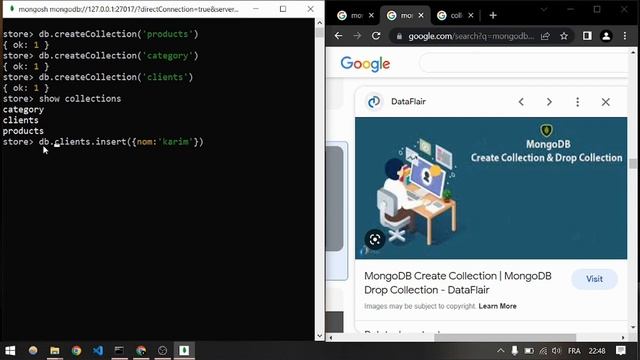Click the Chrome address bar URL
Viewport: 640px width, 360px height.
(471, 36)
